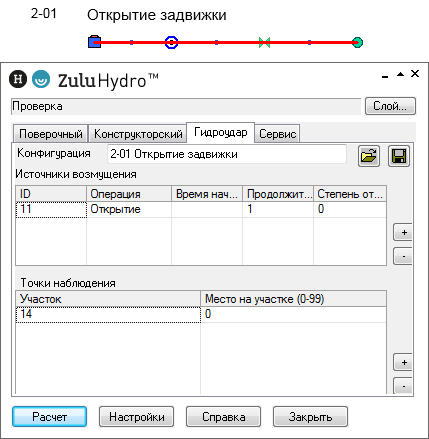Switch to the Конструкторский tab
This screenshot has height=439, width=429.
click(138, 134)
